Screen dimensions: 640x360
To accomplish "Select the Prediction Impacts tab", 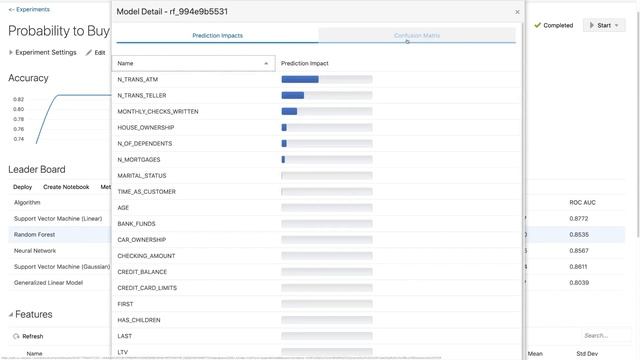I will tap(217, 36).
